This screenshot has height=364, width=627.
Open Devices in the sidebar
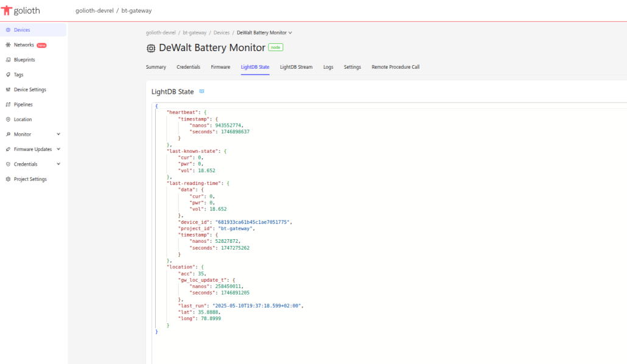coord(33,30)
